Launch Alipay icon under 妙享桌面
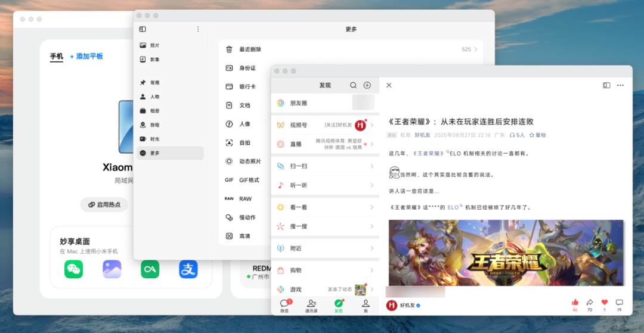644x333 pixels. [x=188, y=269]
